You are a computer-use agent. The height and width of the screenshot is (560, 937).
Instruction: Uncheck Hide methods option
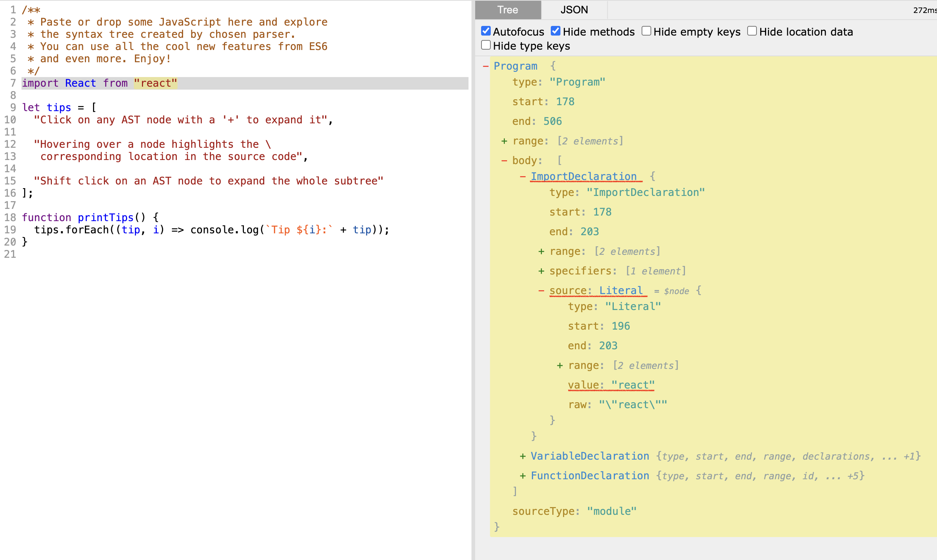click(x=555, y=31)
